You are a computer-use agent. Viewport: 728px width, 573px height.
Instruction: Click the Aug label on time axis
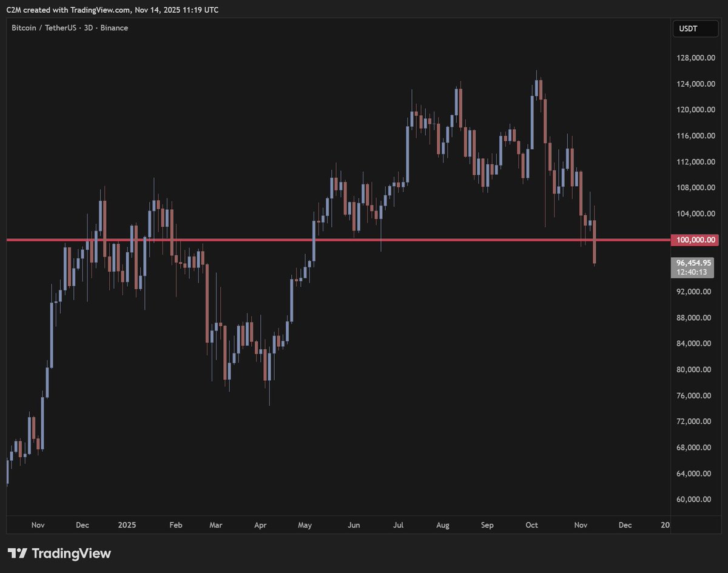pyautogui.click(x=443, y=525)
